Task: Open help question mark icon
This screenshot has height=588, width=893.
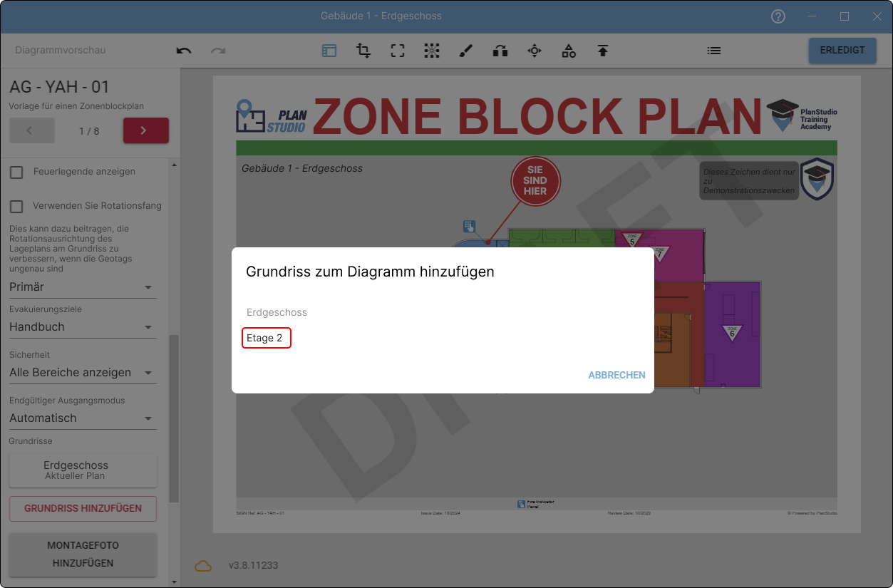Action: [x=778, y=16]
